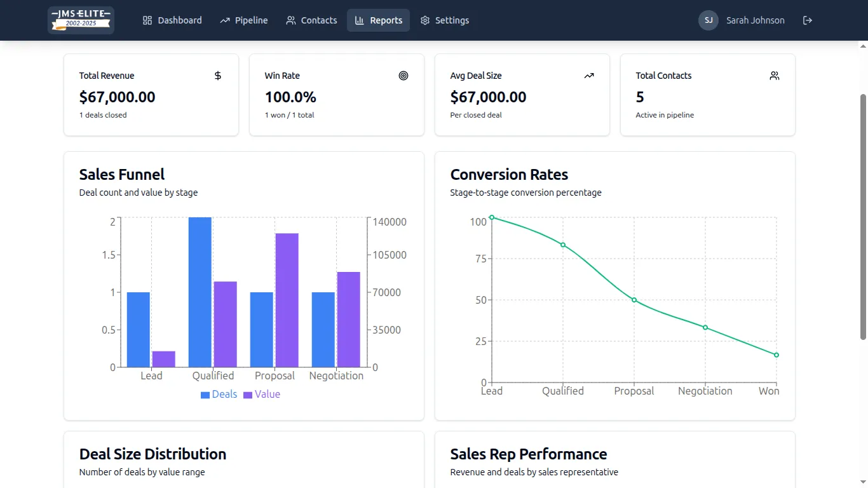Toggle the Deals legend item
868x488 pixels.
tap(219, 394)
